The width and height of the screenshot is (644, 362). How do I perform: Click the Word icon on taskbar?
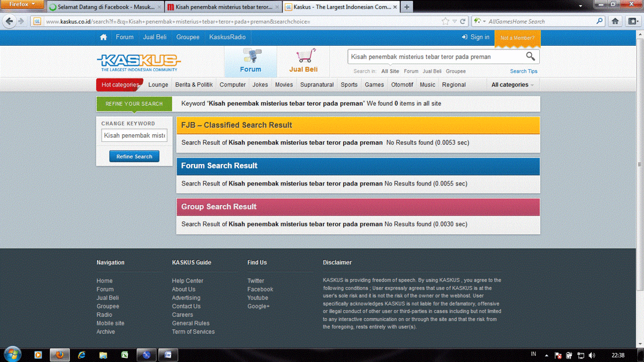(x=168, y=355)
